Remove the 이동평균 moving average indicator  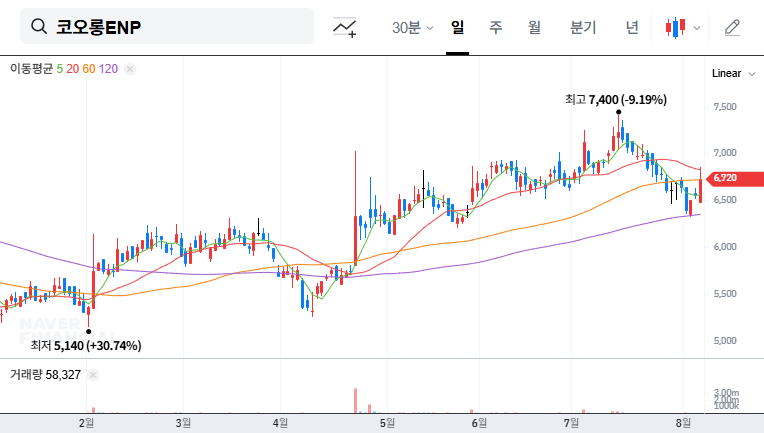click(130, 69)
